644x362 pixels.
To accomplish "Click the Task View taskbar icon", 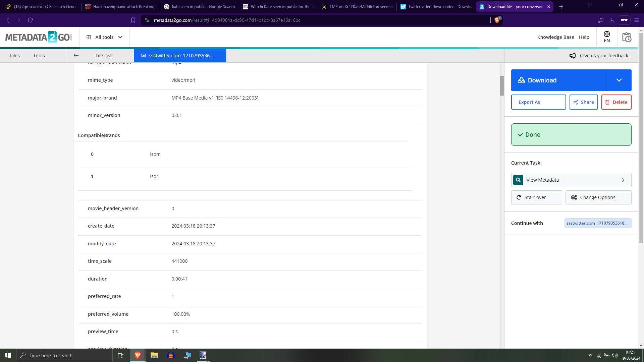I will (x=121, y=355).
